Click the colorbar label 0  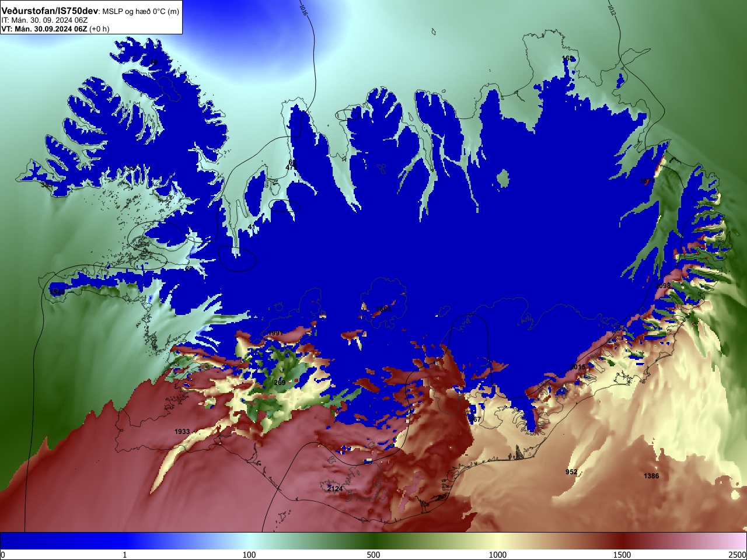[x=3, y=555]
